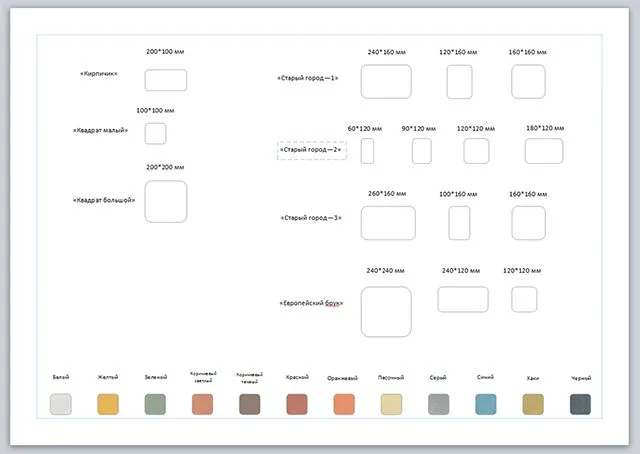Click the «100*100 мм» size text
640x454 pixels.
[x=155, y=111]
